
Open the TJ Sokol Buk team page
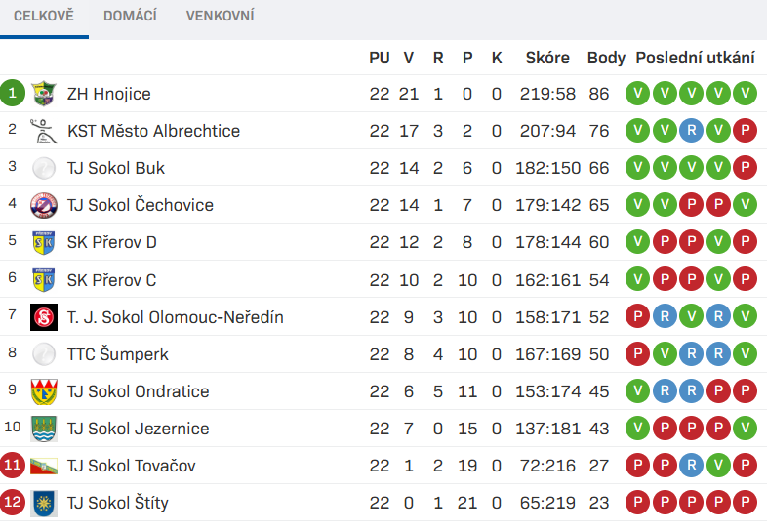[116, 168]
